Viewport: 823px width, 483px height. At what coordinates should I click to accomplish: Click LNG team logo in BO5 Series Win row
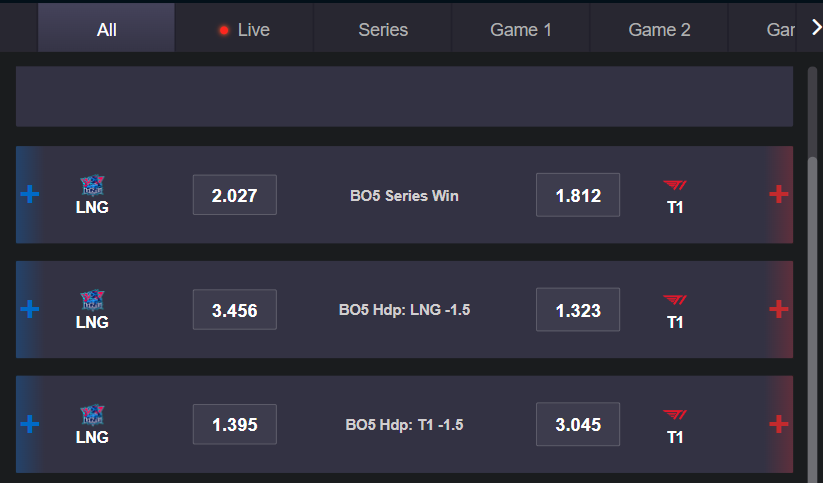click(x=92, y=185)
